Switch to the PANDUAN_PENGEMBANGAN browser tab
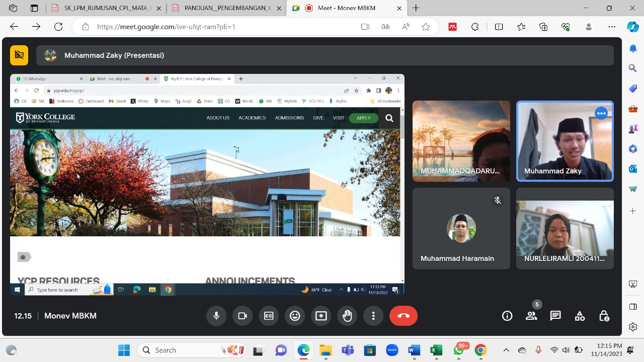This screenshot has height=362, width=644. pos(226,8)
